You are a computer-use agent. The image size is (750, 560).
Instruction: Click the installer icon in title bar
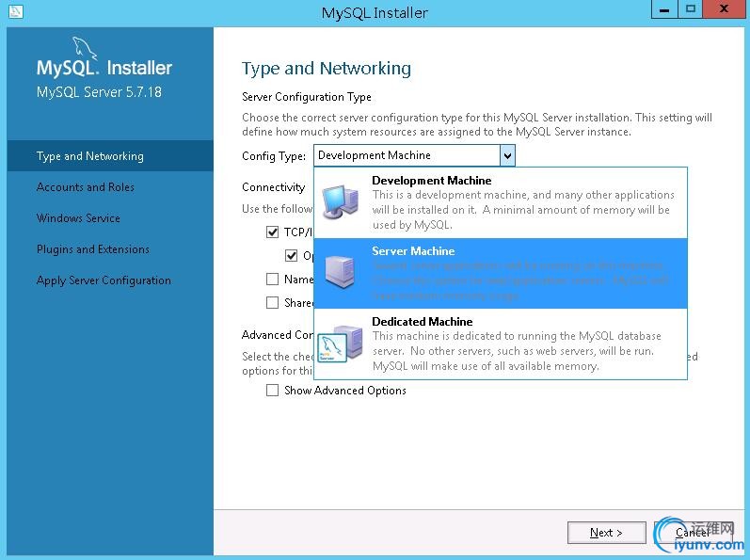tap(15, 10)
